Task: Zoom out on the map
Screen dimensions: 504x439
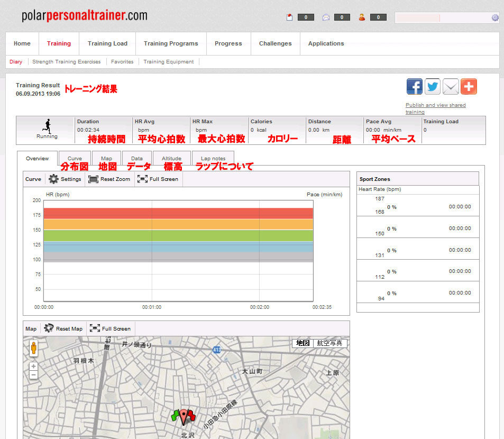Action: click(x=34, y=375)
